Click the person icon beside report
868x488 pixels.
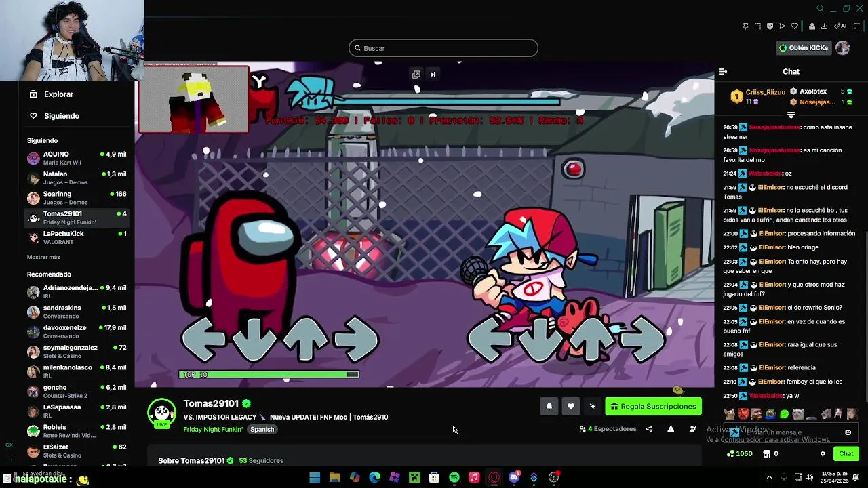tap(692, 429)
